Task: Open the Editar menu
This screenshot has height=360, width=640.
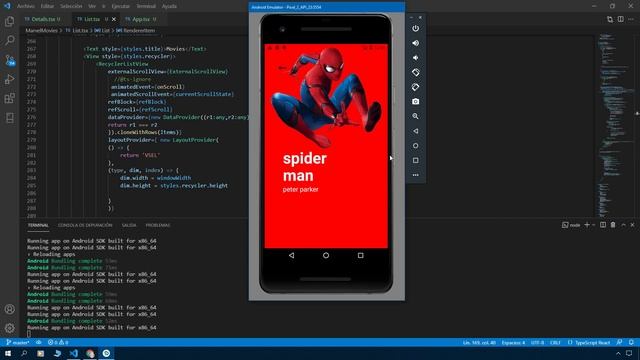Action: (47, 6)
